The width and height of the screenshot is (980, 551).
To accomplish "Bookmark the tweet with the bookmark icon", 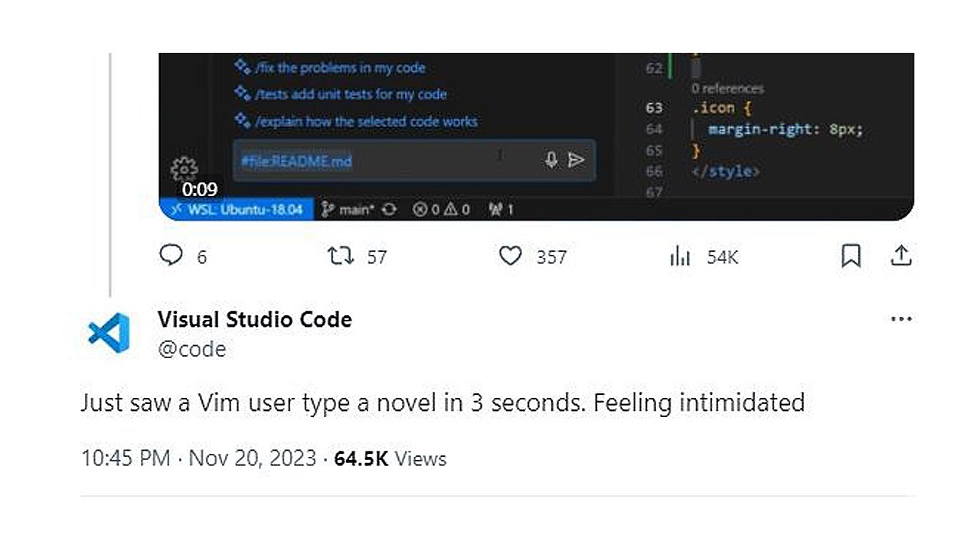I will click(x=851, y=256).
